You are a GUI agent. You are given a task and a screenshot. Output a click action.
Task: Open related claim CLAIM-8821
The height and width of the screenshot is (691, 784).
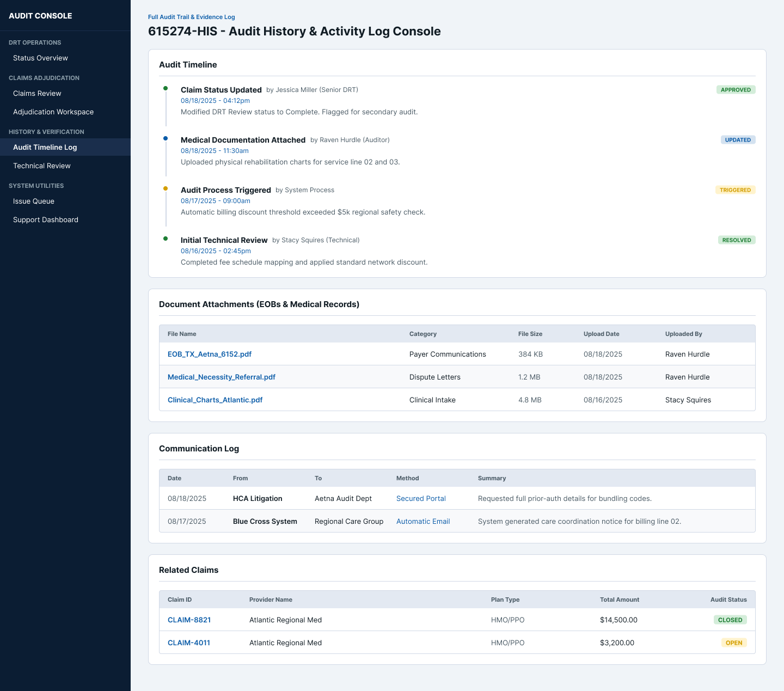click(x=189, y=620)
